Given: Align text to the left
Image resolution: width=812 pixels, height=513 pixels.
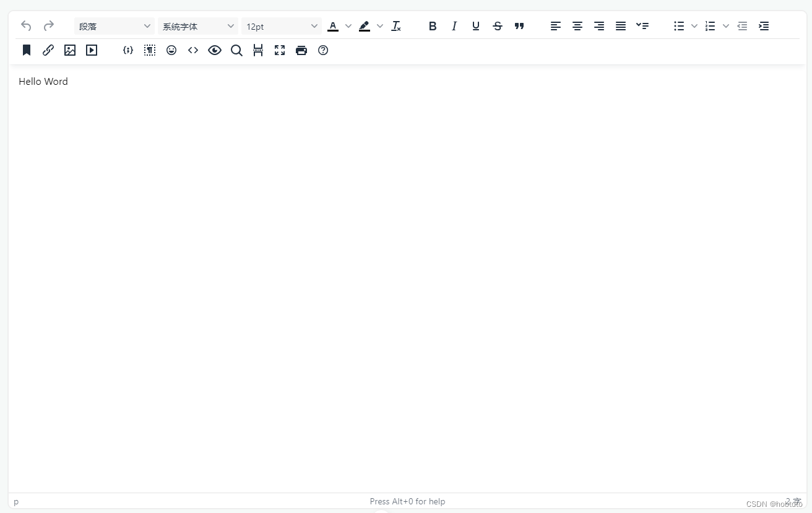Looking at the screenshot, I should 556,26.
